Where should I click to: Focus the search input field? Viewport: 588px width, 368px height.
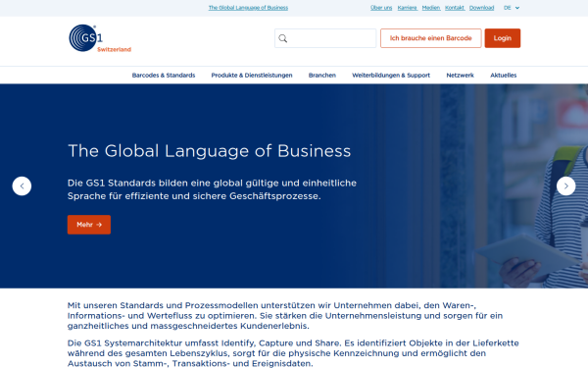coord(325,38)
